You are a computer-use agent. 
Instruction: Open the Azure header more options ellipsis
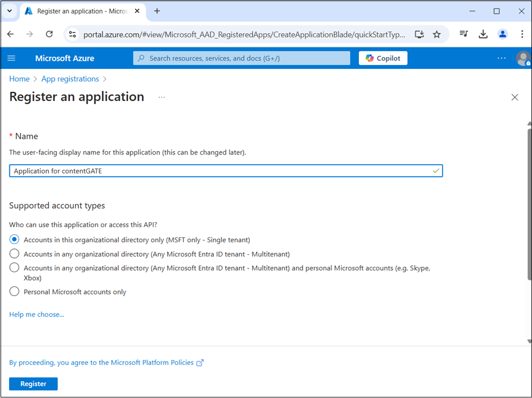(502, 58)
